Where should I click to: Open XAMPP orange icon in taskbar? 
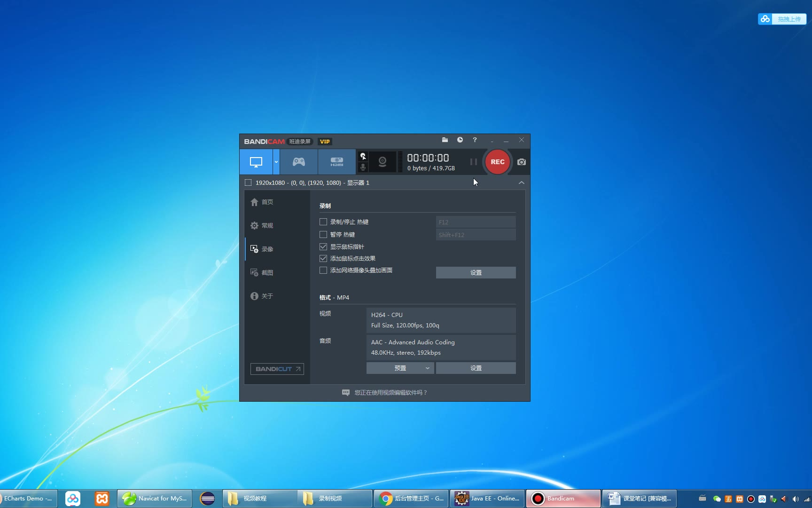(102, 499)
